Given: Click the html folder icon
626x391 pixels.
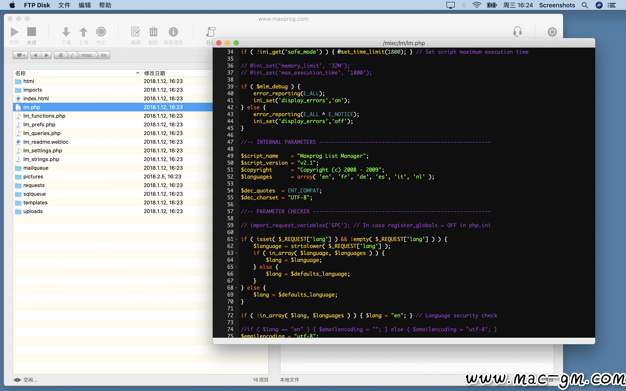Looking at the screenshot, I should click(18, 81).
